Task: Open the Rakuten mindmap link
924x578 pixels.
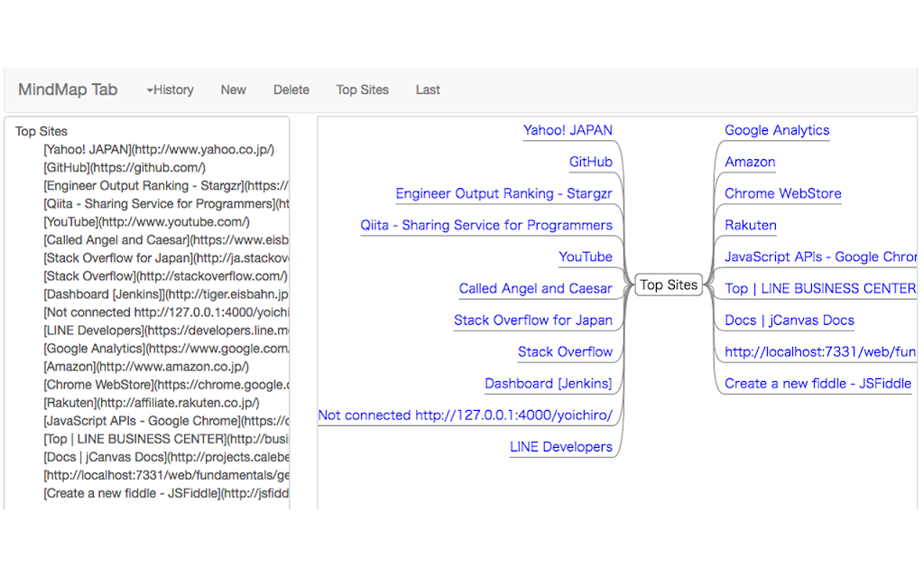Action: pos(751,225)
